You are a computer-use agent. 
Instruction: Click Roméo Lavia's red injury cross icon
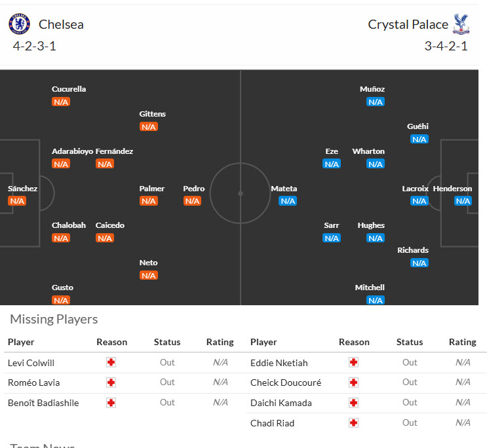point(111,383)
